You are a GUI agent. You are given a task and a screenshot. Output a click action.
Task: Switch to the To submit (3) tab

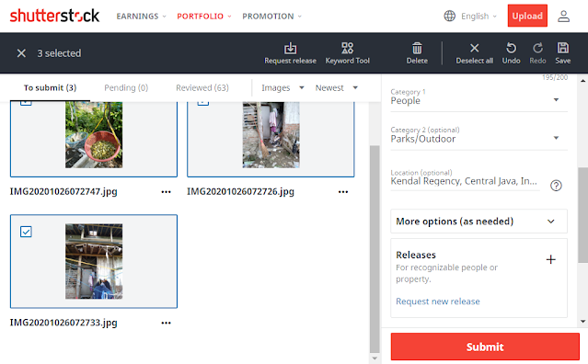tap(50, 87)
